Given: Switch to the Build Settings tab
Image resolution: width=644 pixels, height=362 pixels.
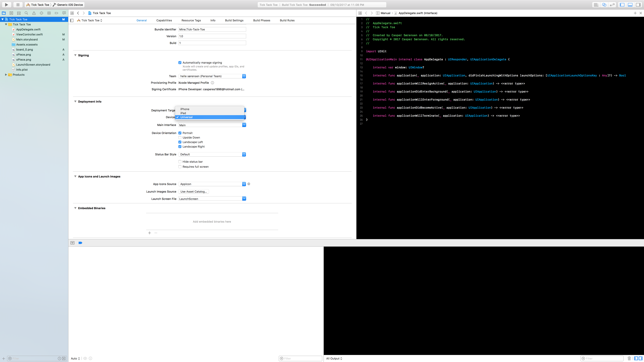Looking at the screenshot, I should pyautogui.click(x=234, y=20).
